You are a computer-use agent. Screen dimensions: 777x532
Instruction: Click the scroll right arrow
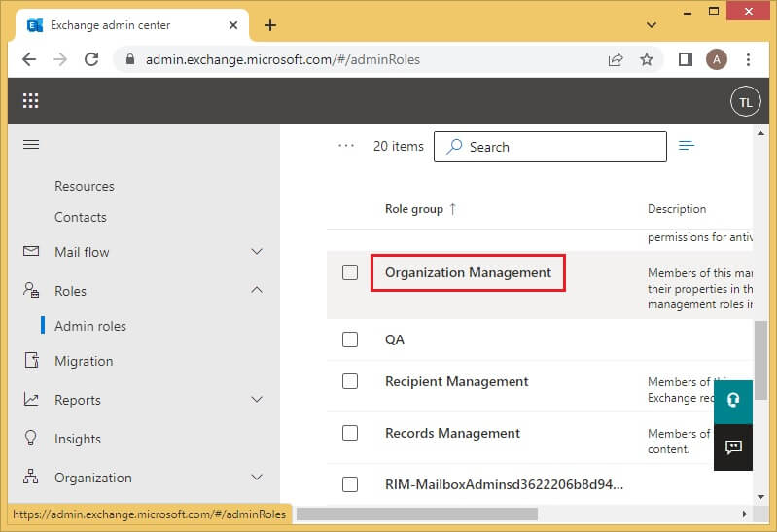tap(744, 514)
